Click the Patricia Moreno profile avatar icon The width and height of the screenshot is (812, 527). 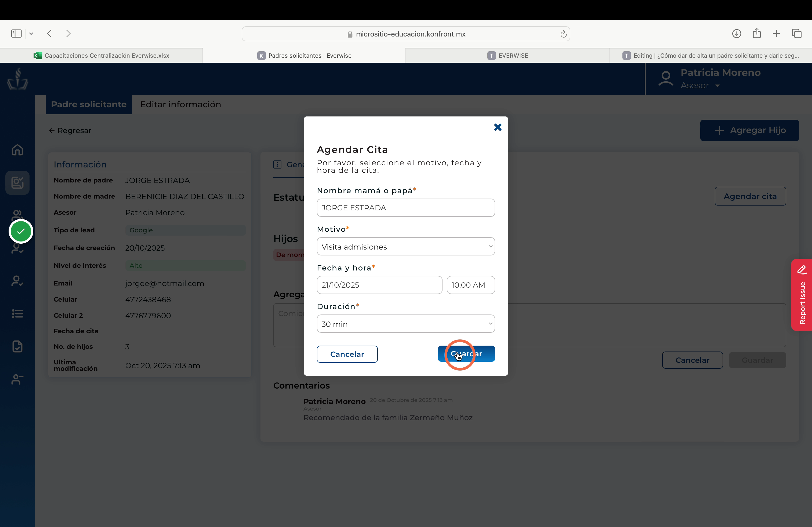click(666, 79)
